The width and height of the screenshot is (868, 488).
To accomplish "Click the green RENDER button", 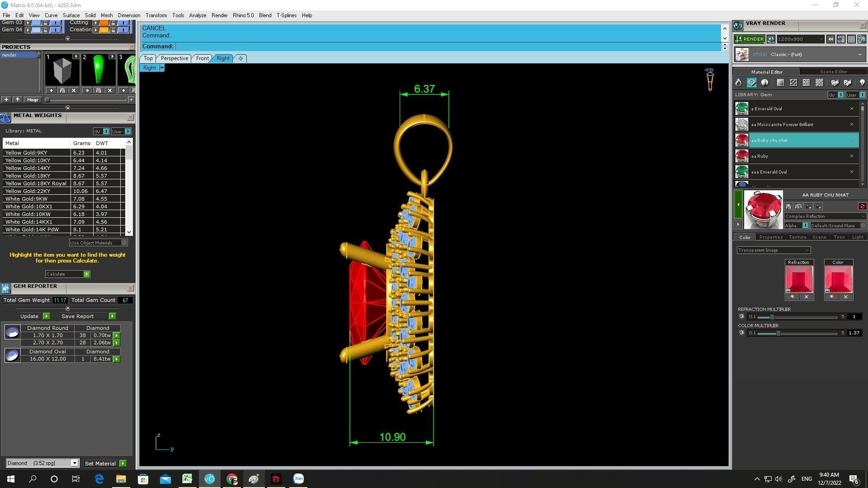I will coord(749,39).
